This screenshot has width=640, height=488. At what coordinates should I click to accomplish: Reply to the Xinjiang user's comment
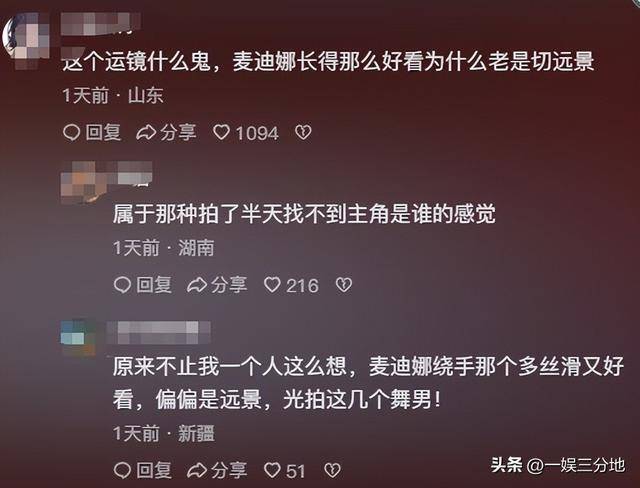tap(143, 470)
